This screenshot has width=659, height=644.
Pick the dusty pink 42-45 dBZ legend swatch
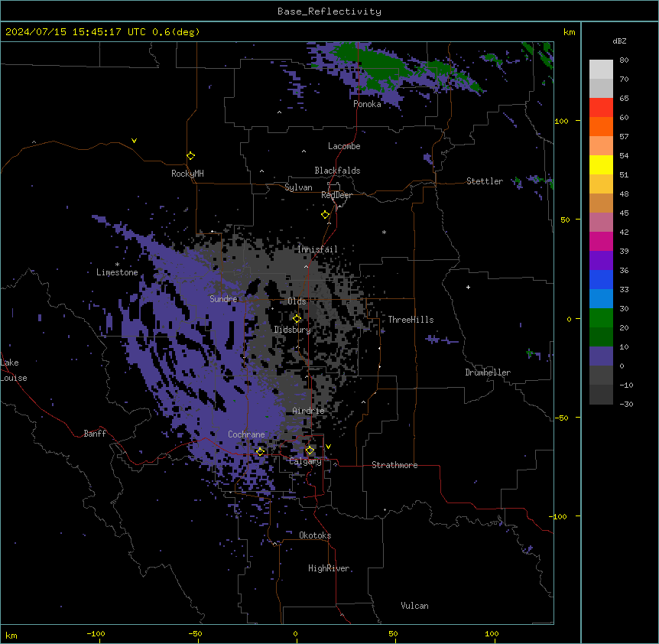click(601, 223)
